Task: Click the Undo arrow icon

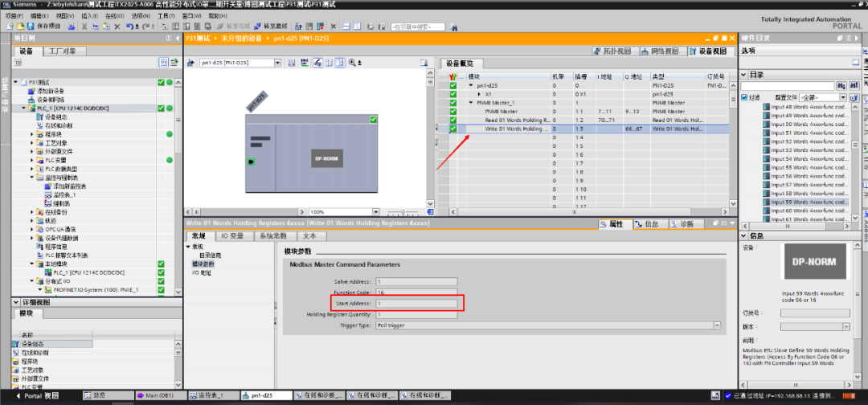Action: click(129, 27)
